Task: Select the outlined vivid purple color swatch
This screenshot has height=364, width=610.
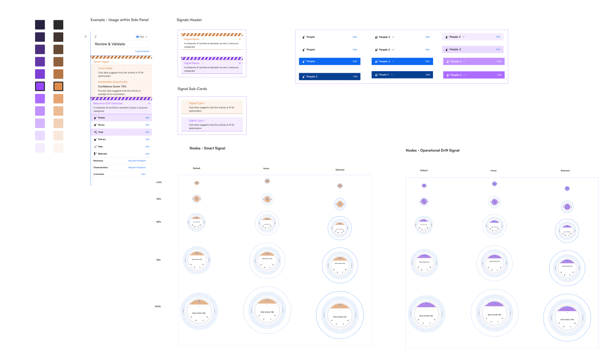Action: pyautogui.click(x=40, y=86)
